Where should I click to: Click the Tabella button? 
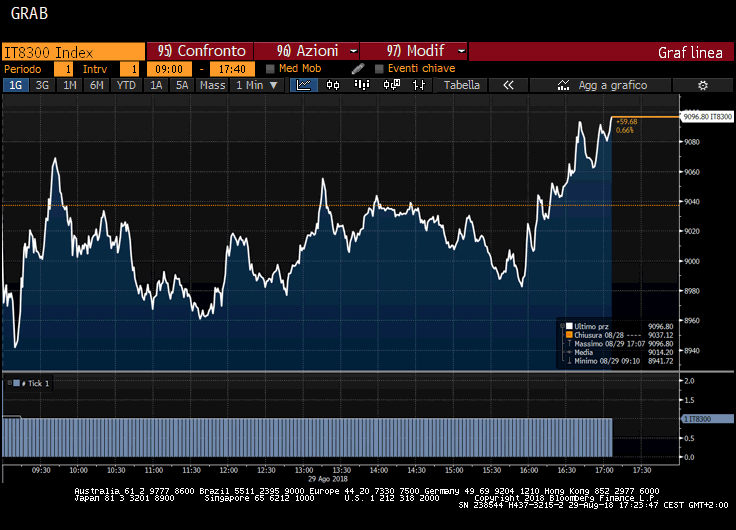[461, 86]
